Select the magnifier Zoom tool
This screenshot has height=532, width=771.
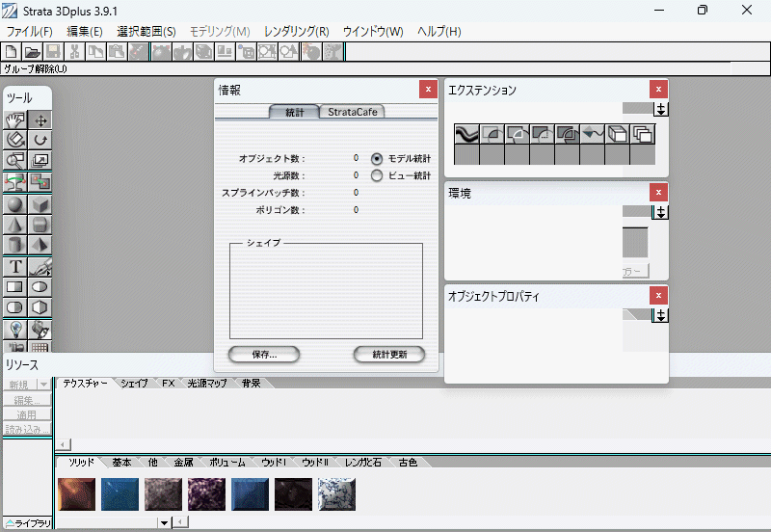tap(15, 160)
